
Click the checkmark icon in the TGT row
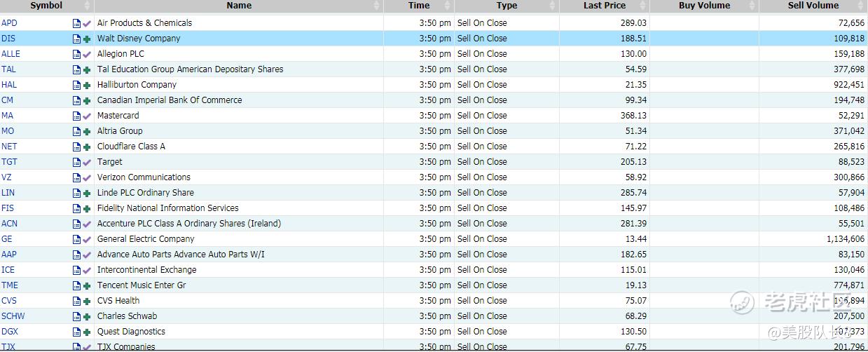[87, 162]
